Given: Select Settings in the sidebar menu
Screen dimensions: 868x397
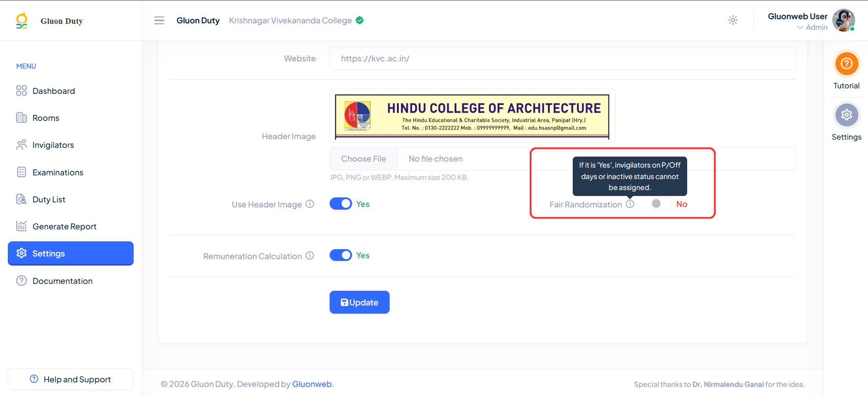Looking at the screenshot, I should [x=71, y=253].
